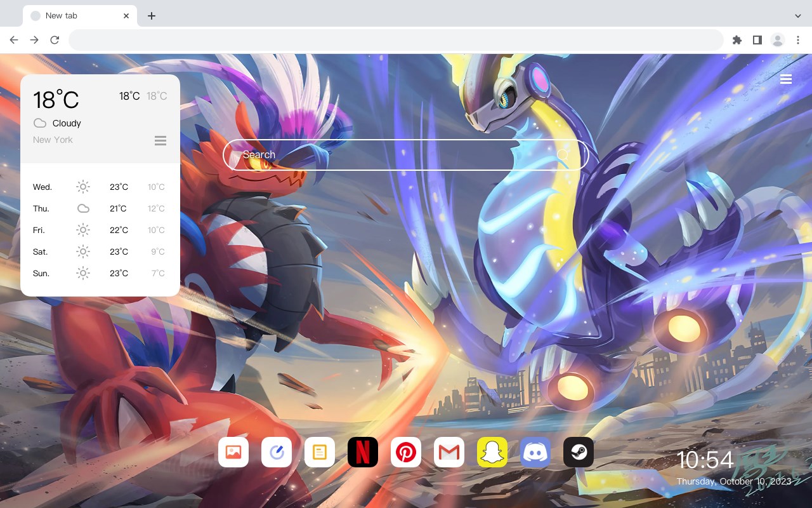Click Saturday's 9°C low temperature
The width and height of the screenshot is (812, 508).
tap(158, 251)
